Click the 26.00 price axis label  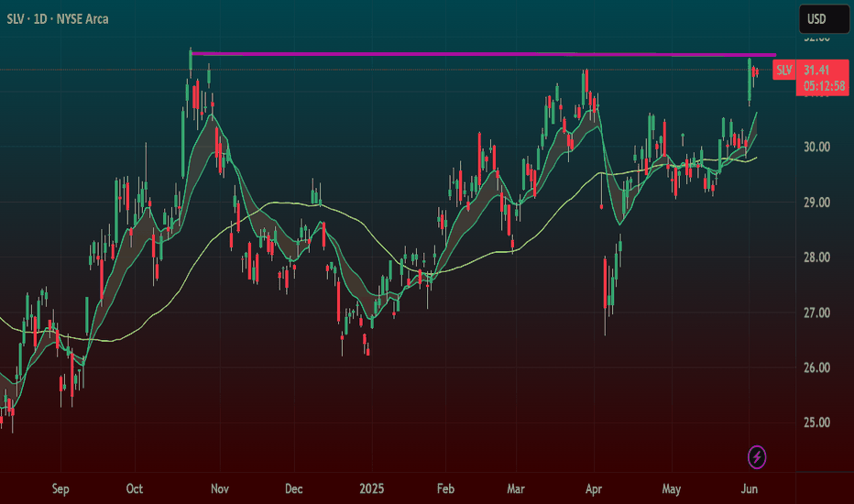817,367
